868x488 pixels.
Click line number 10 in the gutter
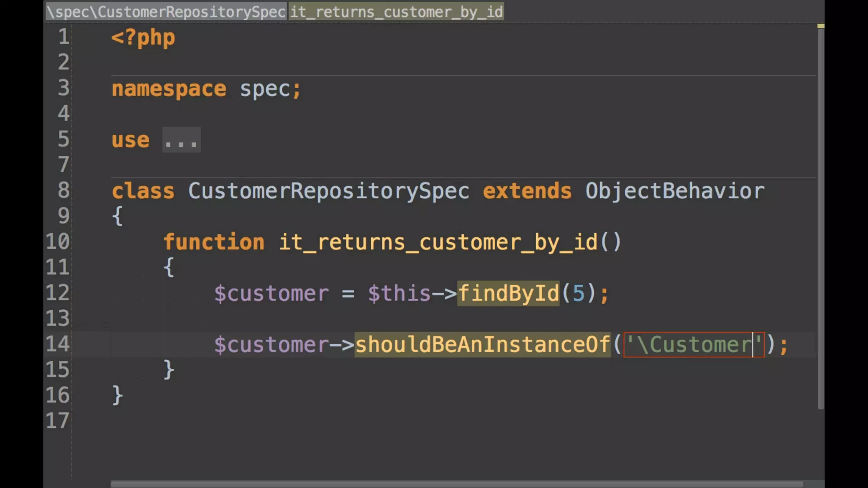coord(57,242)
